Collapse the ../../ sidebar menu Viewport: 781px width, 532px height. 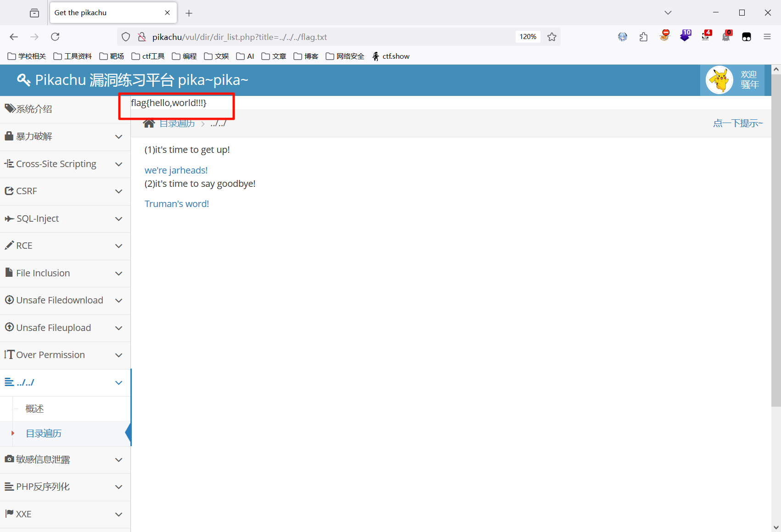65,382
